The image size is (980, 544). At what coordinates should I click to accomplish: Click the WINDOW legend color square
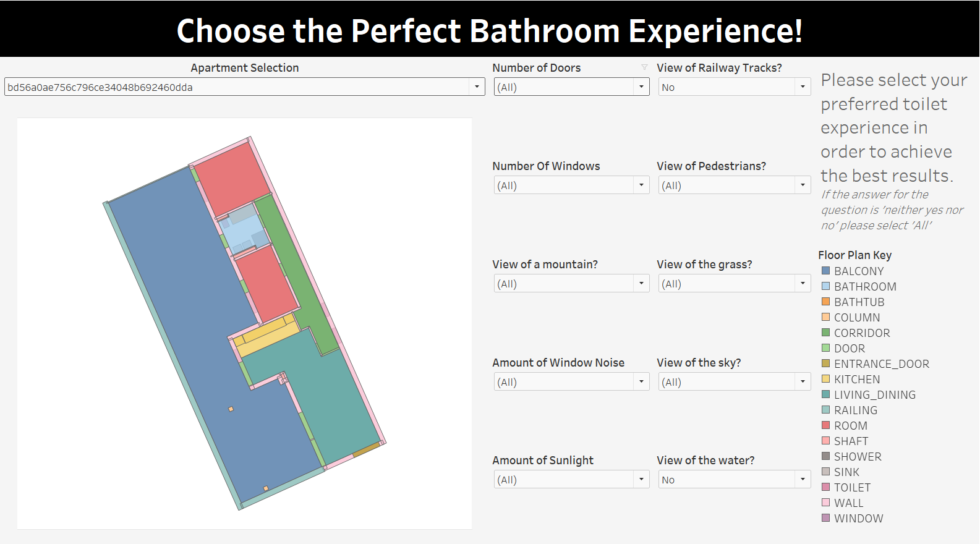825,518
